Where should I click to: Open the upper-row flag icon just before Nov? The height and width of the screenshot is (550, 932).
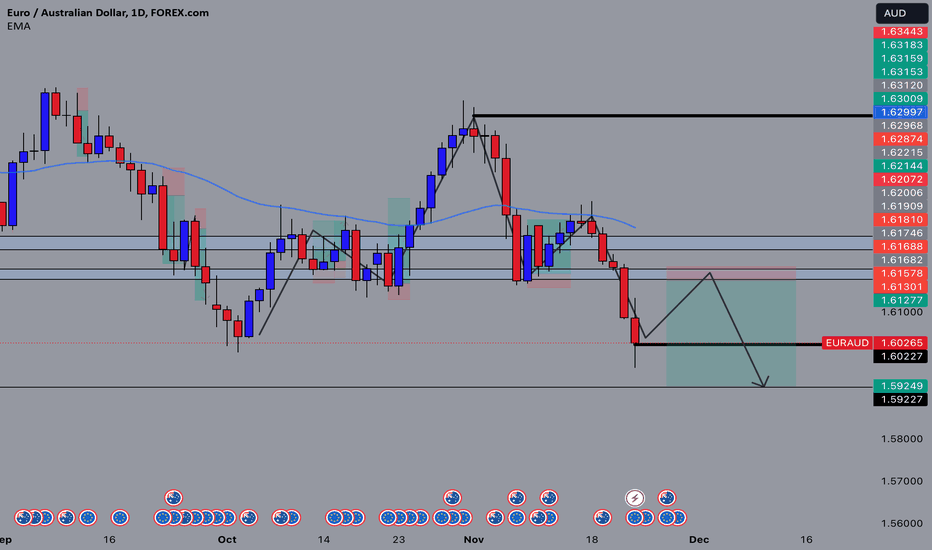pyautogui.click(x=452, y=498)
